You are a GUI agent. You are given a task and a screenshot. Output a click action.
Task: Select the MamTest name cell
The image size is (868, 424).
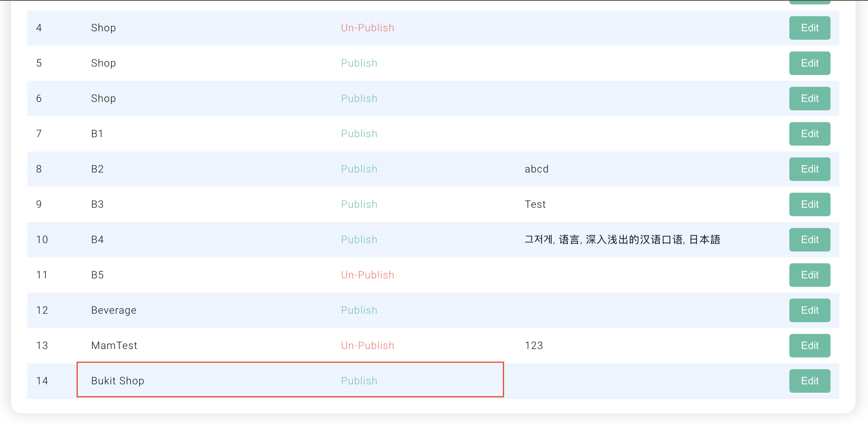(x=114, y=345)
